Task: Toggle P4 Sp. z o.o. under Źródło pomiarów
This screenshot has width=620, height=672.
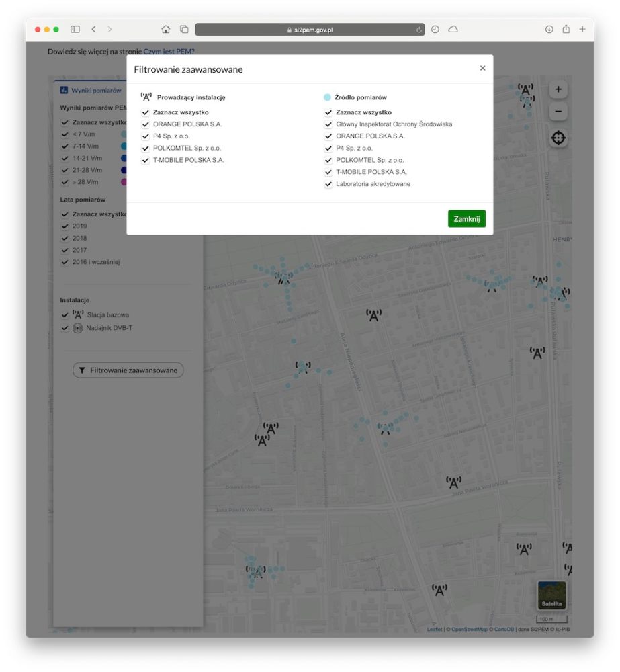Action: tap(328, 149)
